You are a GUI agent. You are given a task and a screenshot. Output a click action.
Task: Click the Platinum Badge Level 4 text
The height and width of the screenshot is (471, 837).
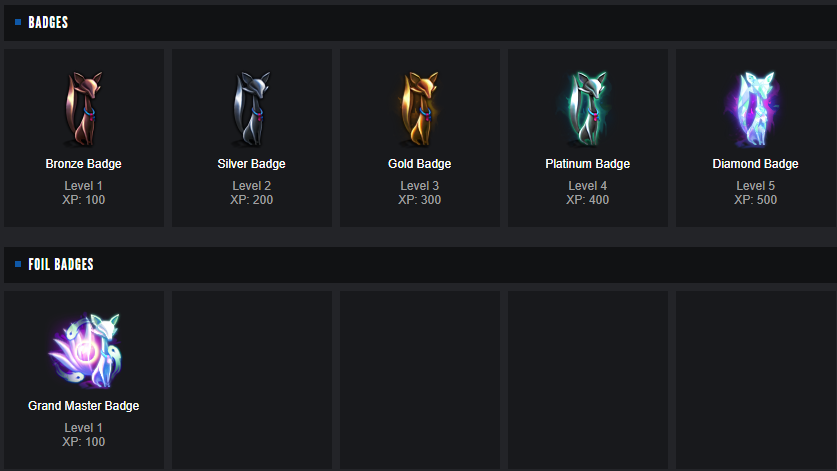pos(588,186)
